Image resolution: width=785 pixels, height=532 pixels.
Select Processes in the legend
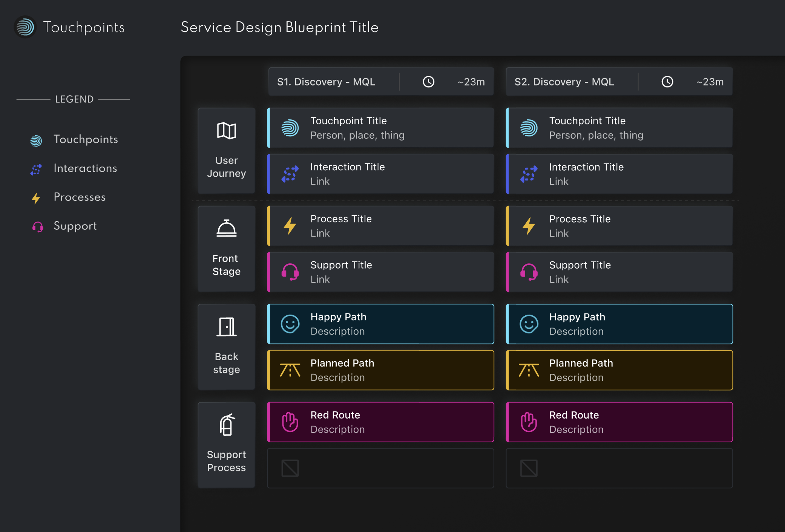coord(79,197)
